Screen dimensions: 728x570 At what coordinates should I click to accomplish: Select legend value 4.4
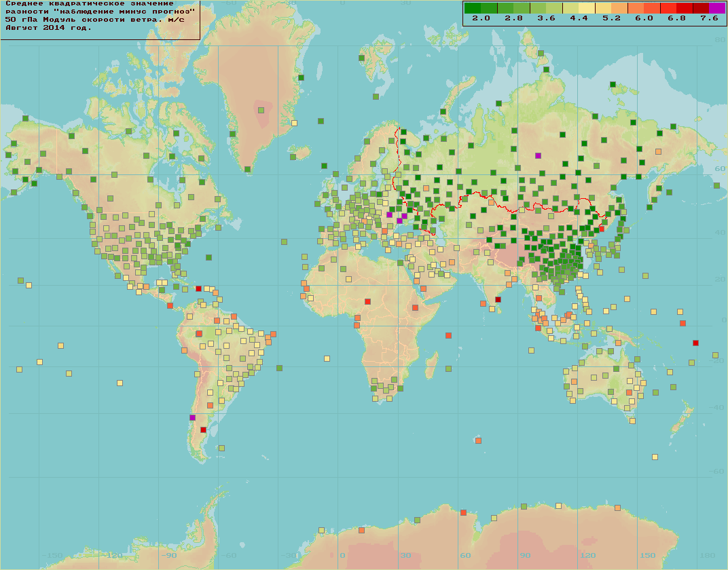point(579,18)
